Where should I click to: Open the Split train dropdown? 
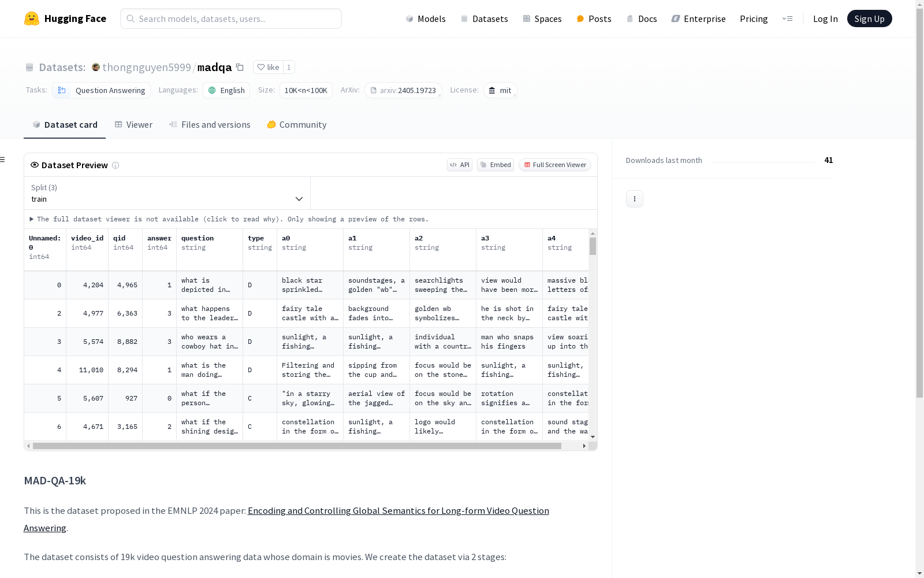coord(167,193)
